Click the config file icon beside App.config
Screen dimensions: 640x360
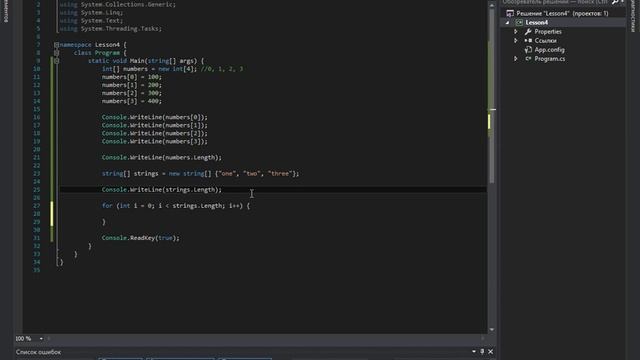coord(528,50)
